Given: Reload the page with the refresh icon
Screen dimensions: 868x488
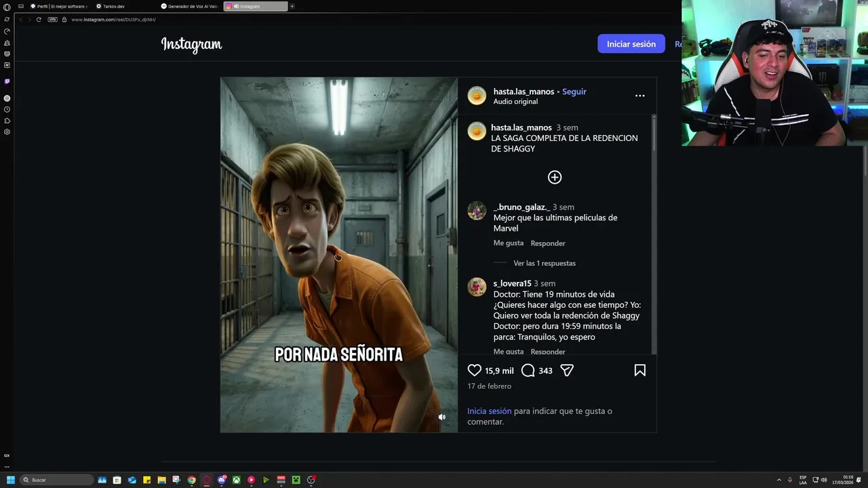Looking at the screenshot, I should pyautogui.click(x=39, y=20).
